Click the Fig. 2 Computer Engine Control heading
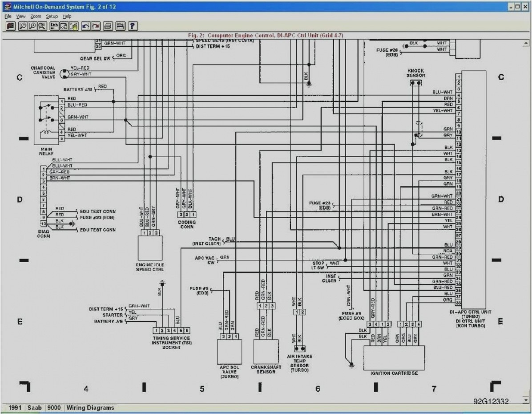 [266, 33]
